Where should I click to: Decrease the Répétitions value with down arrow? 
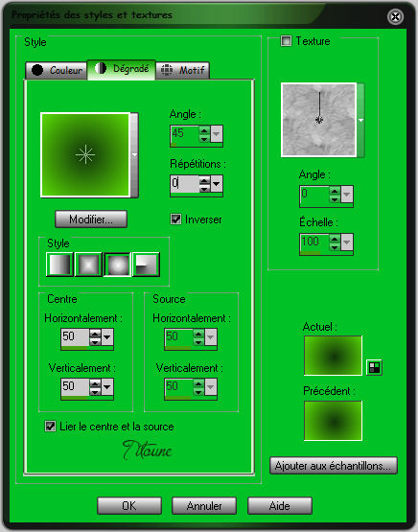click(204, 188)
